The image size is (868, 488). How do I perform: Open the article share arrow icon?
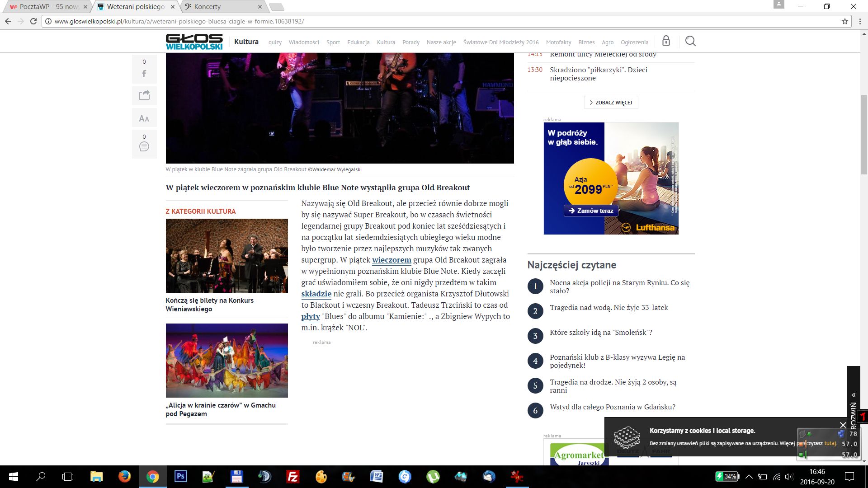144,95
